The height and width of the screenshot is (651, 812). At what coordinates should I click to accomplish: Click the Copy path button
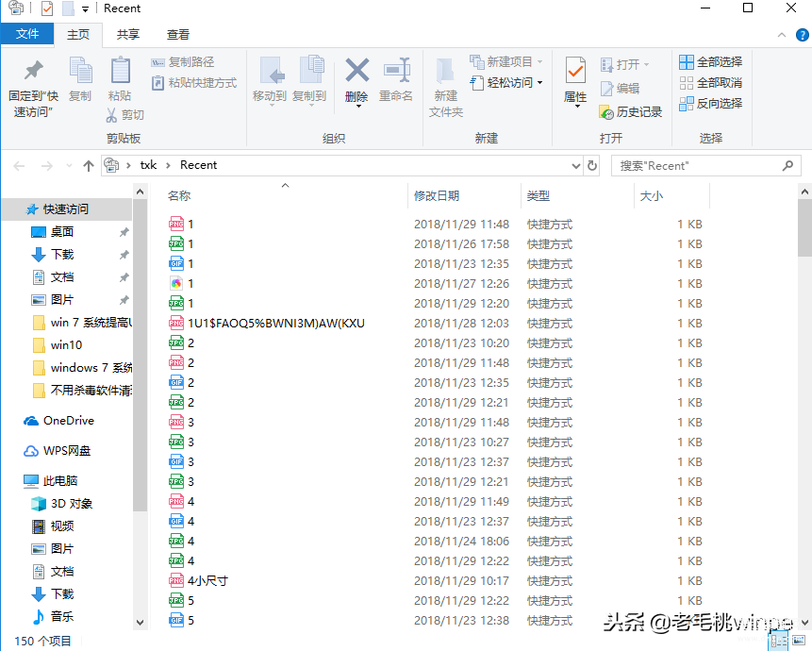(182, 62)
